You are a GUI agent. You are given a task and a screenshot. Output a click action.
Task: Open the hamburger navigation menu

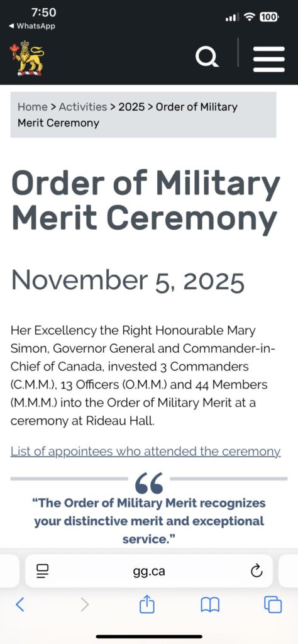pos(269,58)
